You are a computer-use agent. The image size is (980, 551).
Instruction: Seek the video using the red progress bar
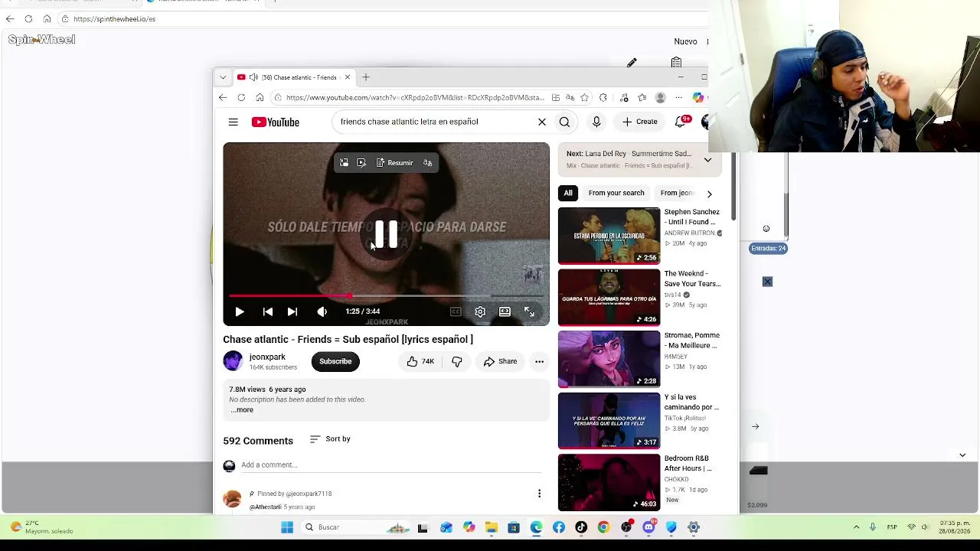(x=386, y=295)
